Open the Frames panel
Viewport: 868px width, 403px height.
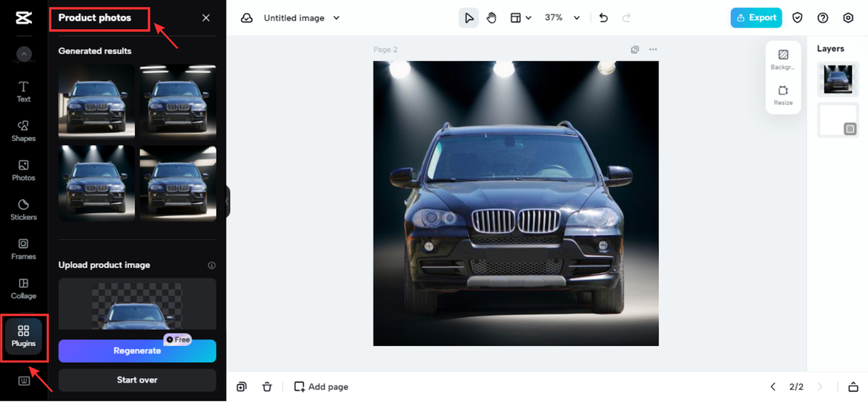click(24, 249)
